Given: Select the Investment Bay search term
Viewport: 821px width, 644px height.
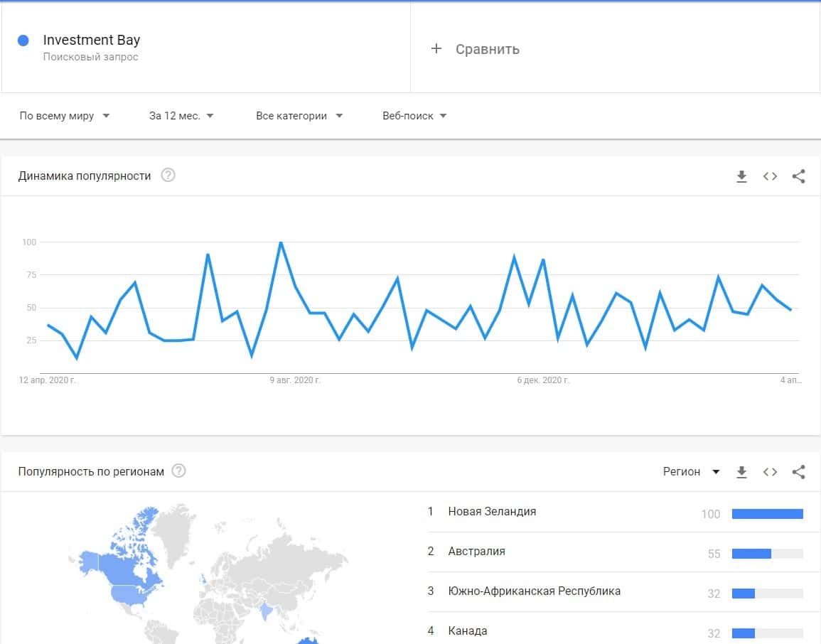Looking at the screenshot, I should pos(92,41).
